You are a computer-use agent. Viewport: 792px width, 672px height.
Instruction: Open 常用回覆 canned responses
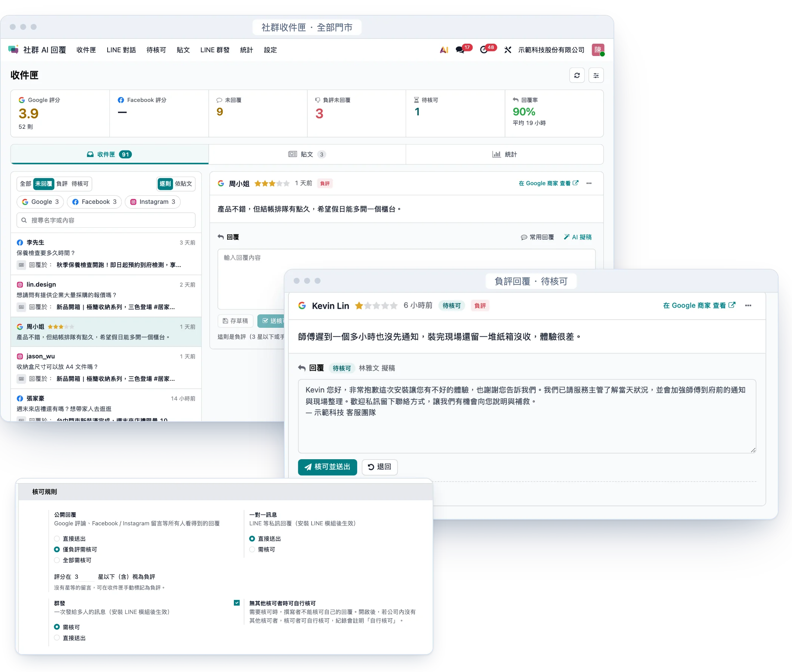(x=537, y=237)
